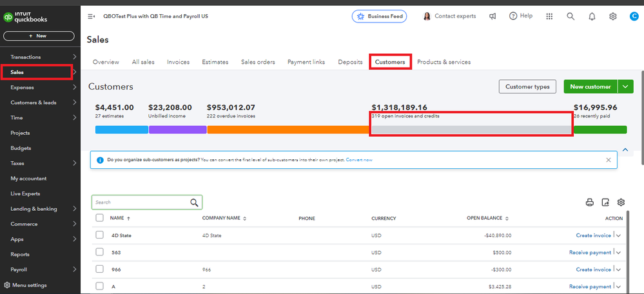Screen dimensions: 644x294
Task: Switch to the Invoices tab
Action: [178, 62]
